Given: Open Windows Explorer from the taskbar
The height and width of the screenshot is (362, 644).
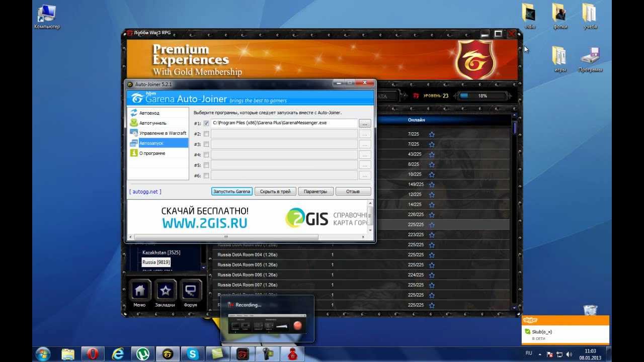Looking at the screenshot, I should click(x=68, y=354).
